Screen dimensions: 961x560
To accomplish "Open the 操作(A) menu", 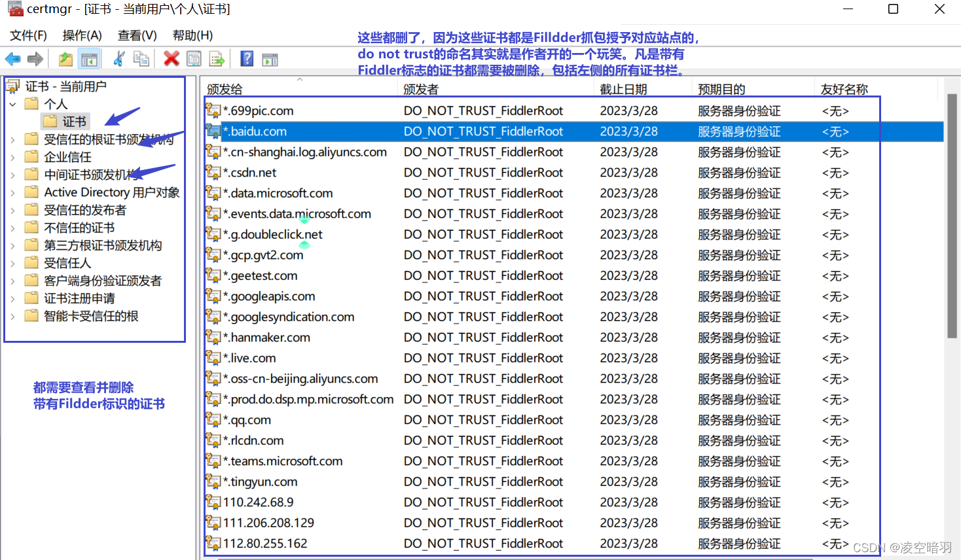I will (82, 35).
